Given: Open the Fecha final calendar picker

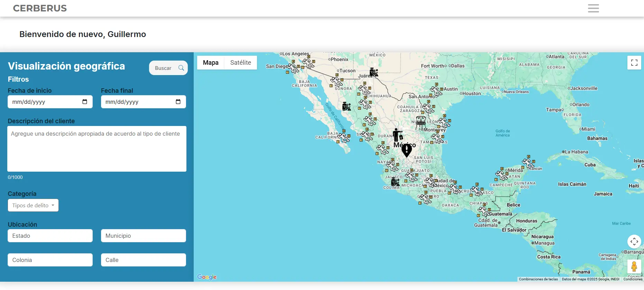Looking at the screenshot, I should [178, 102].
